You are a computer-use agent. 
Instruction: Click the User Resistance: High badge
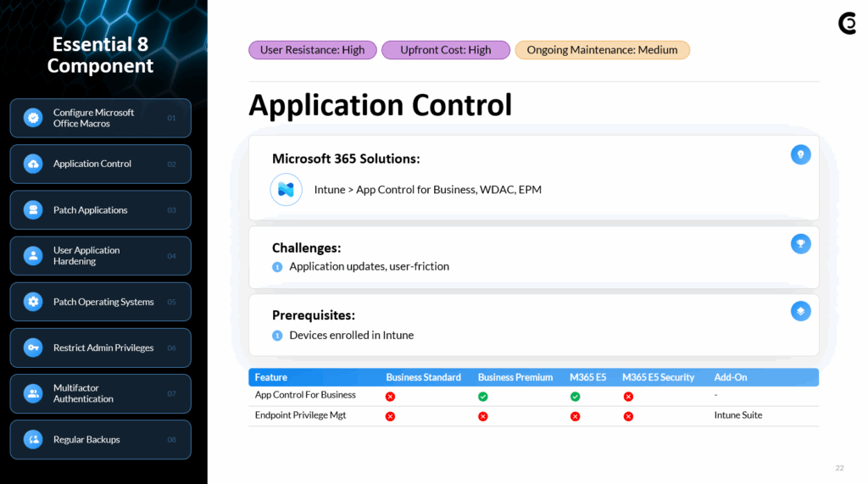tap(313, 50)
